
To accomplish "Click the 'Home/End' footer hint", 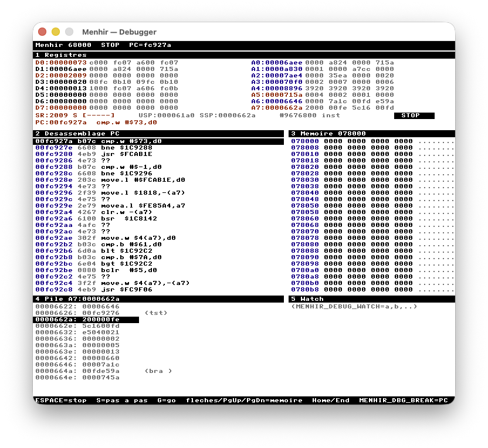I will (331, 401).
